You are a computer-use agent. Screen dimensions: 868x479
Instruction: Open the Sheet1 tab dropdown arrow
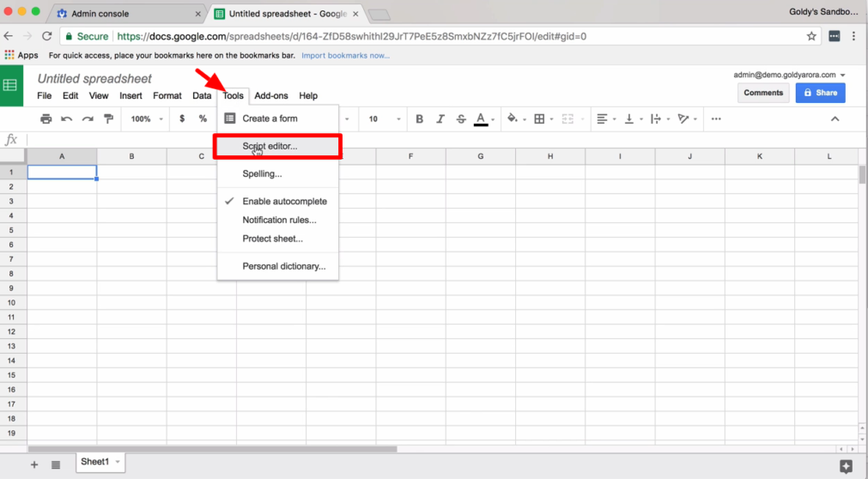pos(118,462)
